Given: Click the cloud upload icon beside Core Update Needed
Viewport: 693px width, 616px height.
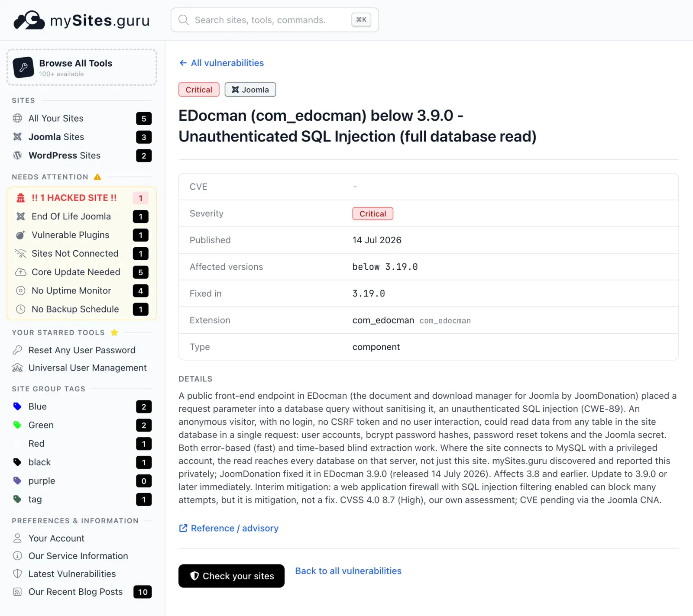Looking at the screenshot, I should pos(20,272).
